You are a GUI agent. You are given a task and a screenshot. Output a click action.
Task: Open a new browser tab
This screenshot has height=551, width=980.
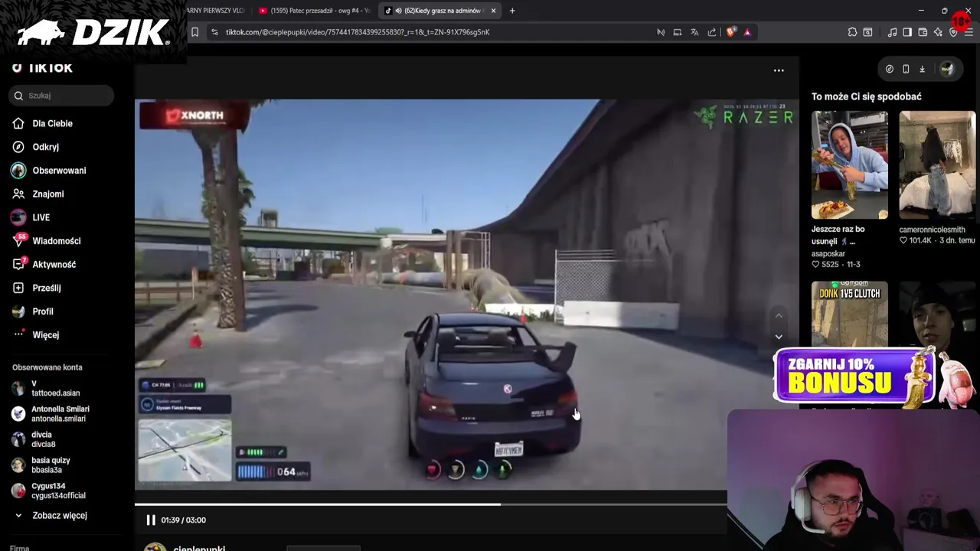[x=512, y=11]
